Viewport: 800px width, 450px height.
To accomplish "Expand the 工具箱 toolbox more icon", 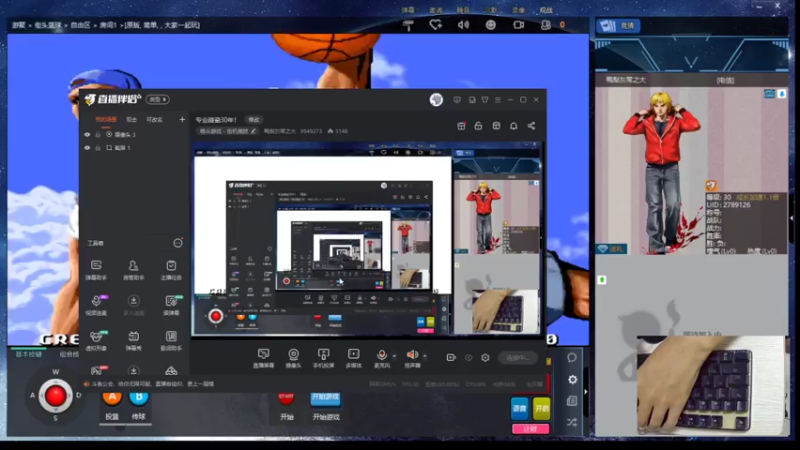I will pos(178,243).
